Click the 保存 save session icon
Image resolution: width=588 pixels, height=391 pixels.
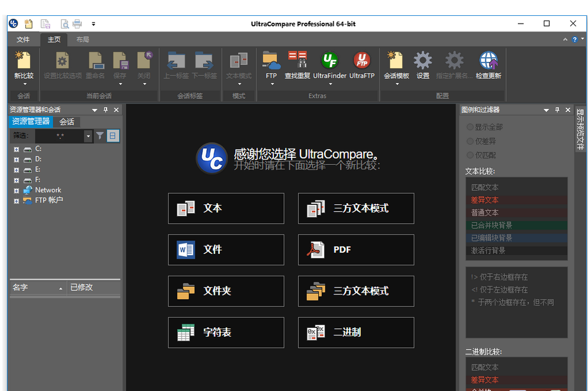point(120,60)
